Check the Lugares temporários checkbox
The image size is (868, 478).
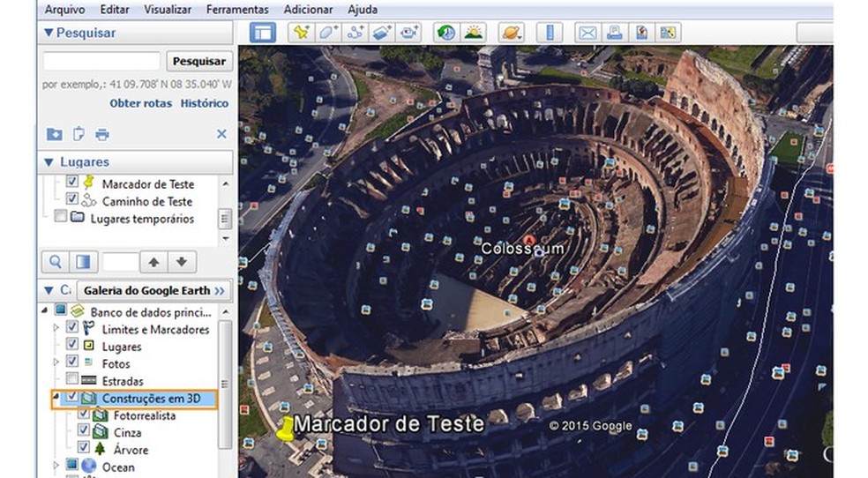pos(60,215)
